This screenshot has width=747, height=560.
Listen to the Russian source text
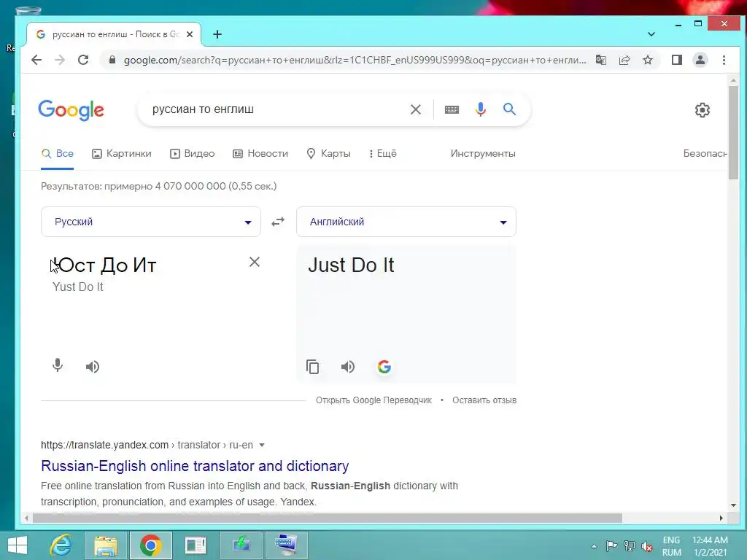coord(93,367)
